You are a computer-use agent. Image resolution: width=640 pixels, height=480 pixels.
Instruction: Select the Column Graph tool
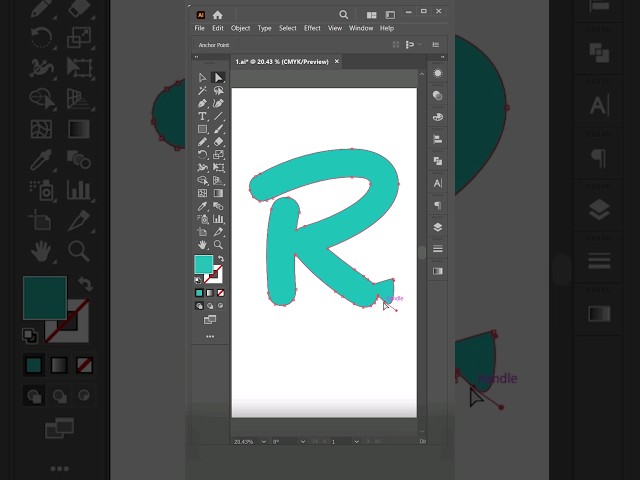(x=218, y=219)
